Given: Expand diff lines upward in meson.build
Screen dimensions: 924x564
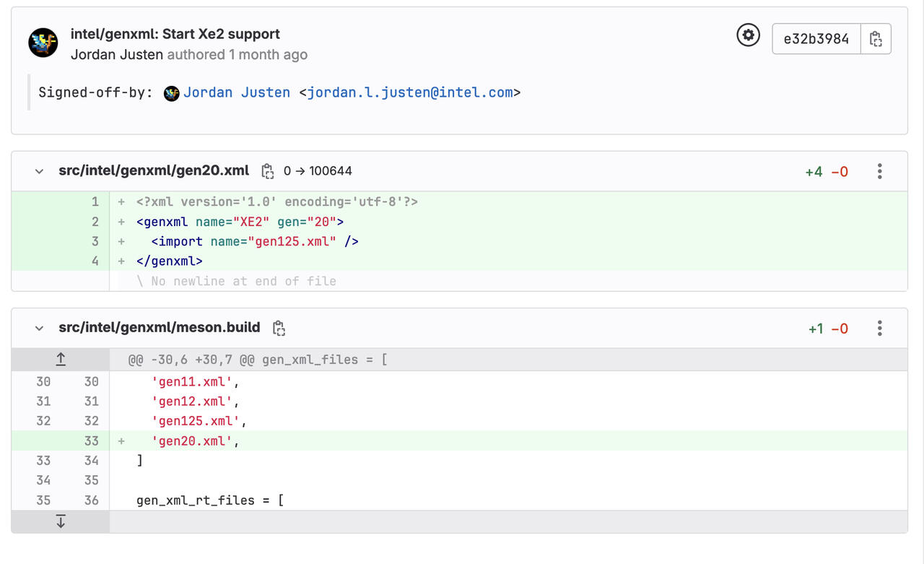Looking at the screenshot, I should (61, 358).
